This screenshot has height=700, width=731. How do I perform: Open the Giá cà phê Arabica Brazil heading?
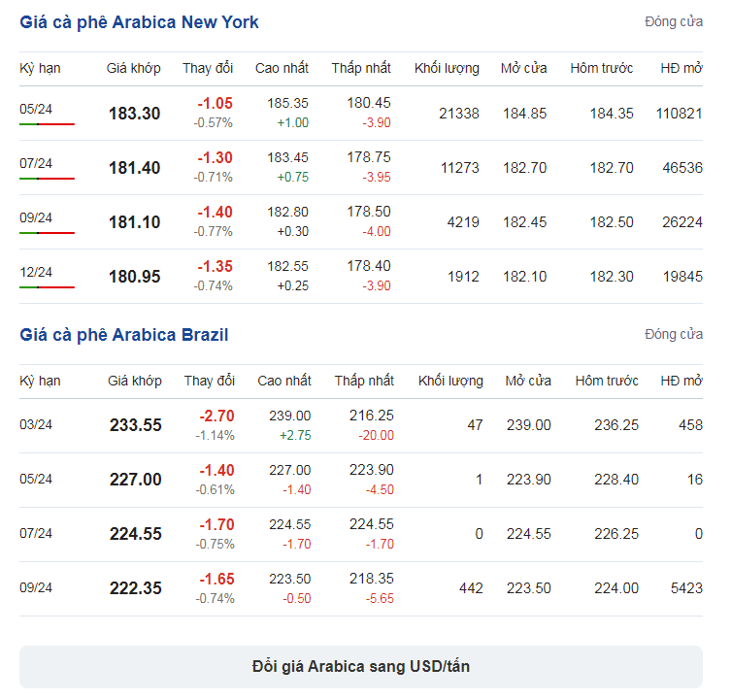tap(124, 335)
